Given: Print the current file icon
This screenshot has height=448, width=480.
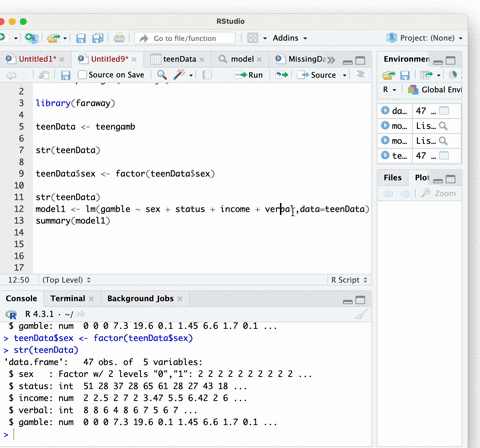Looking at the screenshot, I should (119, 38).
